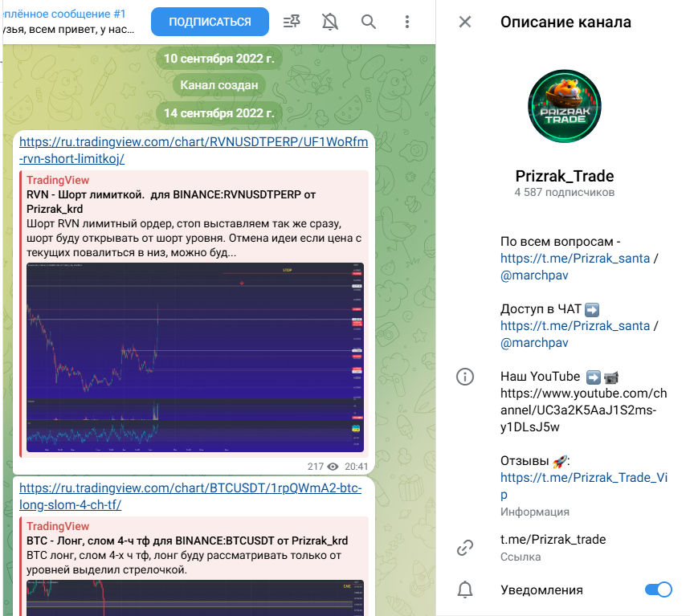Click TradingView label in the BTC preview

(x=58, y=526)
